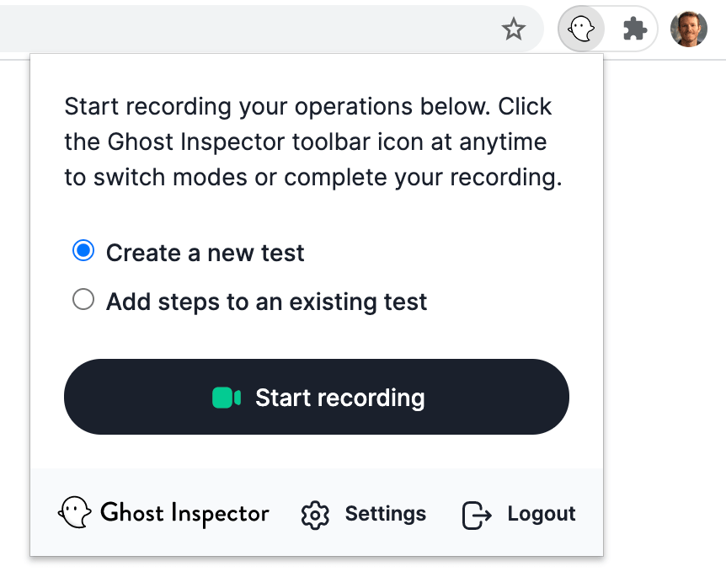Click the Ghost Inspector toolbar extension icon
The width and height of the screenshot is (726, 588).
tap(581, 28)
